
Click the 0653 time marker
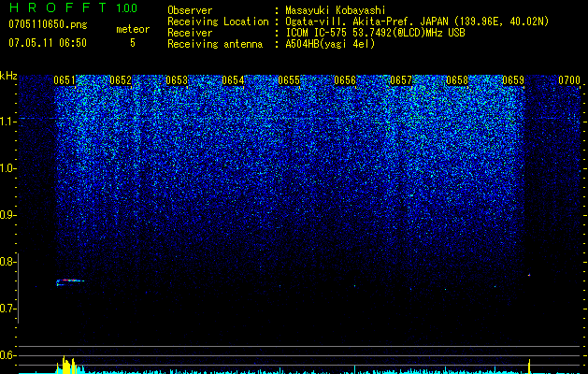(x=177, y=80)
